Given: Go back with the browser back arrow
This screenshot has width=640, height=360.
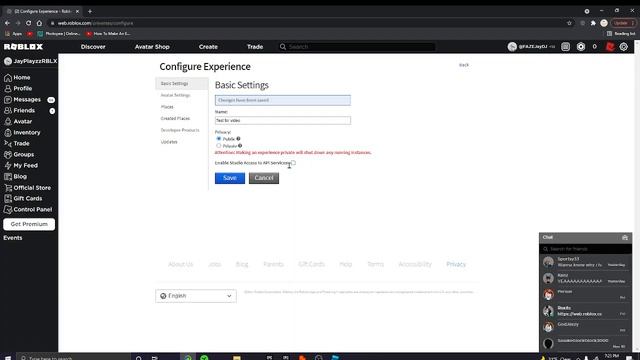Looking at the screenshot, I should 7,23.
